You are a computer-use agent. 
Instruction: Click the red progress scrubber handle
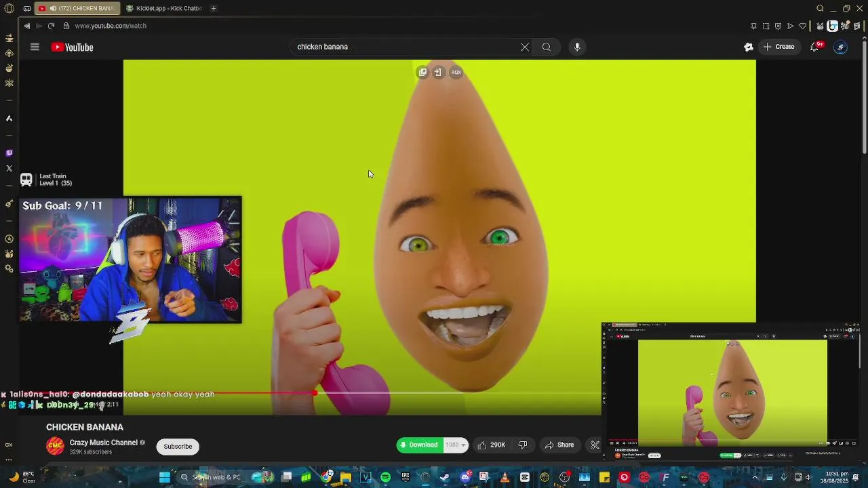[315, 392]
